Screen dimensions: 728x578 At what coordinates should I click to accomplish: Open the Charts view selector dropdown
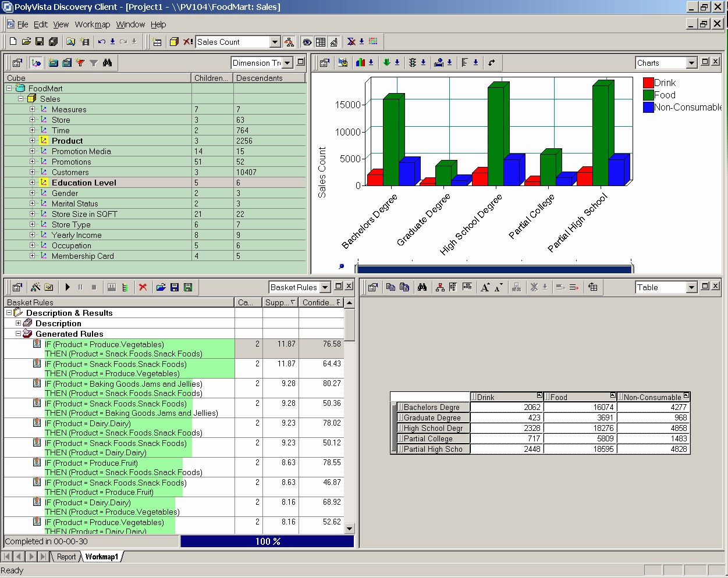[691, 63]
